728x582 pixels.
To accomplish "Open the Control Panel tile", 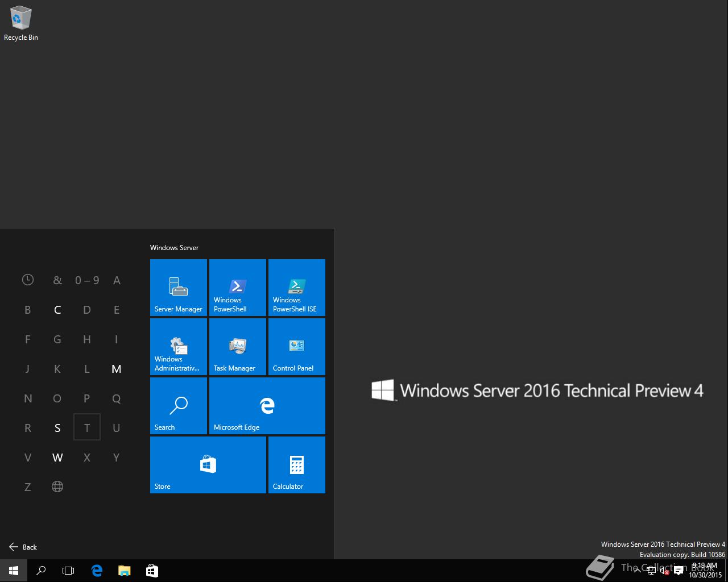I will click(297, 347).
